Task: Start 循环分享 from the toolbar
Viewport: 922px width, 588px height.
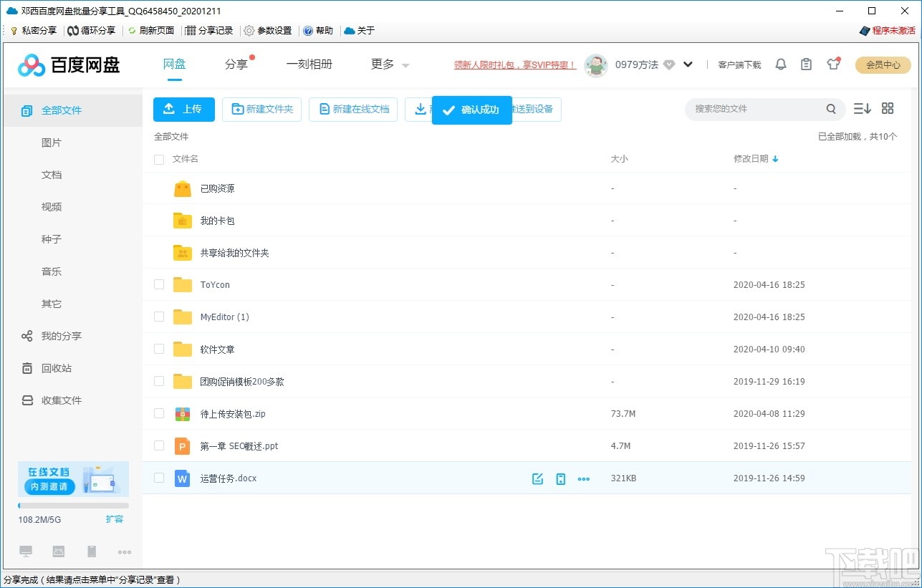Action: pos(91,31)
